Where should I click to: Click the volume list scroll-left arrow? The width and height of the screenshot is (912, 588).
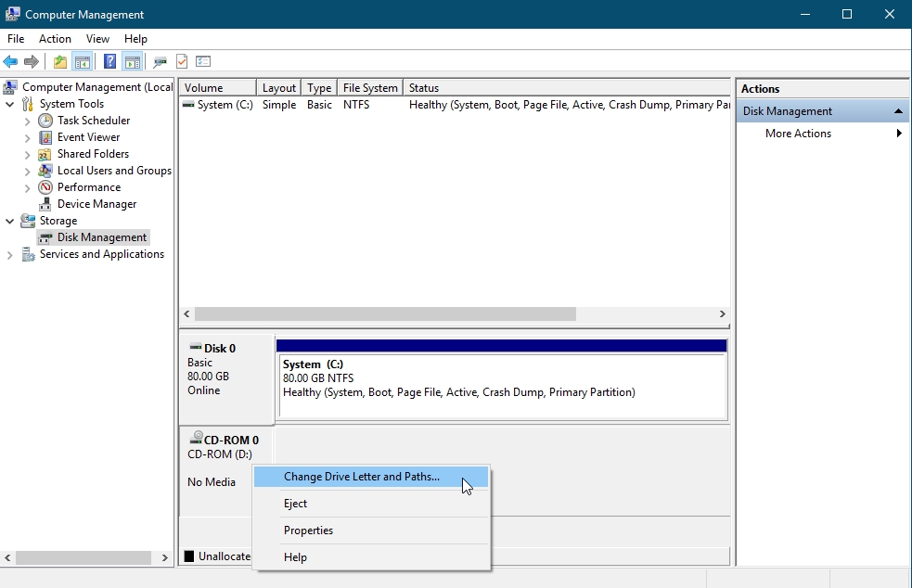click(186, 314)
